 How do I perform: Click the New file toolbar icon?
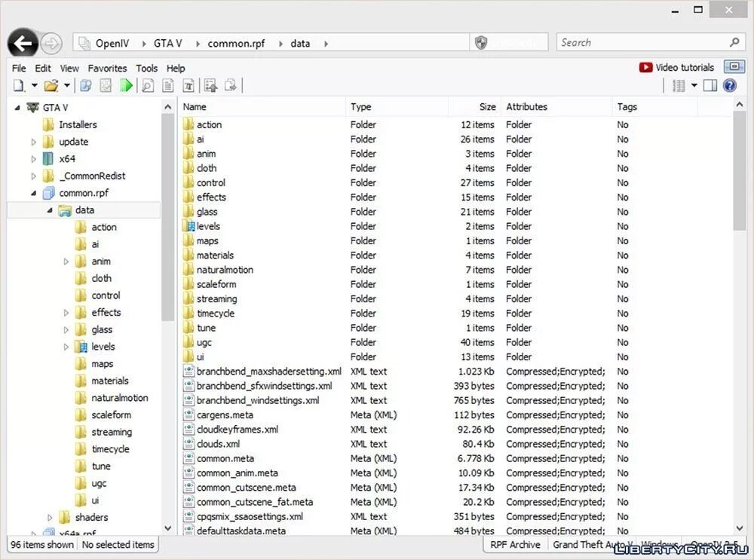[x=19, y=86]
